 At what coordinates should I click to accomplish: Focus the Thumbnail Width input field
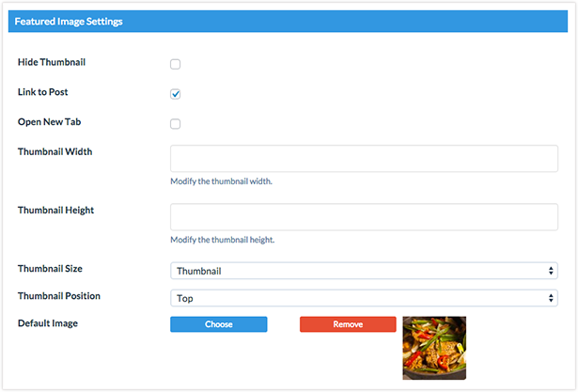coord(364,159)
